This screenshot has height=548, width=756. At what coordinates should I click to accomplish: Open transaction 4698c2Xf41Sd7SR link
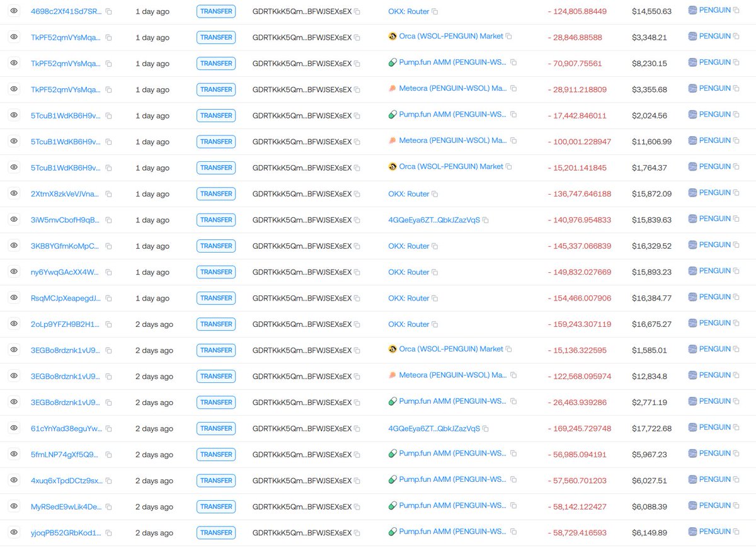[x=66, y=11]
